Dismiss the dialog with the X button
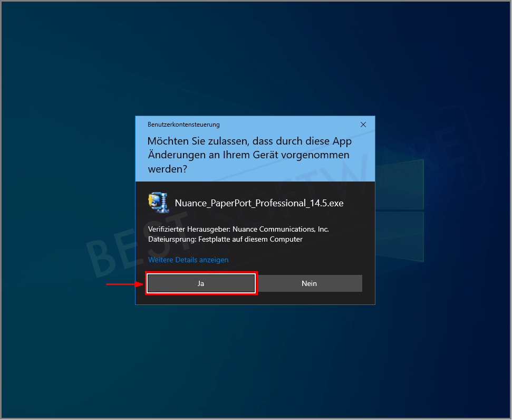The image size is (512, 420). (x=363, y=125)
